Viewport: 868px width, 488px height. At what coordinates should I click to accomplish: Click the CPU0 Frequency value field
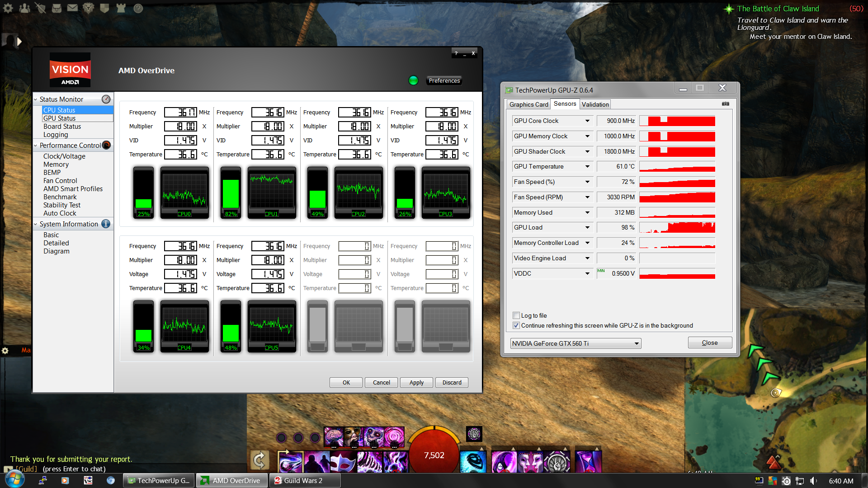point(180,112)
